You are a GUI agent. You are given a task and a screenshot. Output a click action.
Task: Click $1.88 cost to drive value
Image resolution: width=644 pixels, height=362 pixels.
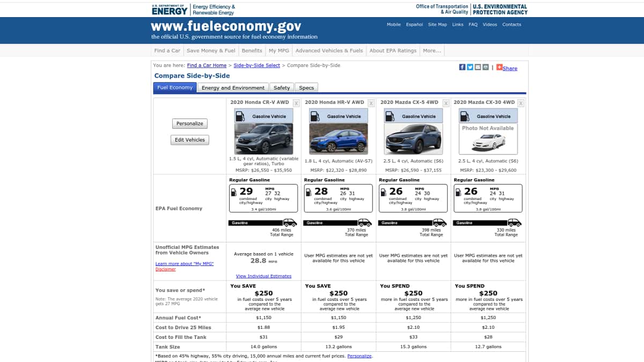[x=264, y=328]
